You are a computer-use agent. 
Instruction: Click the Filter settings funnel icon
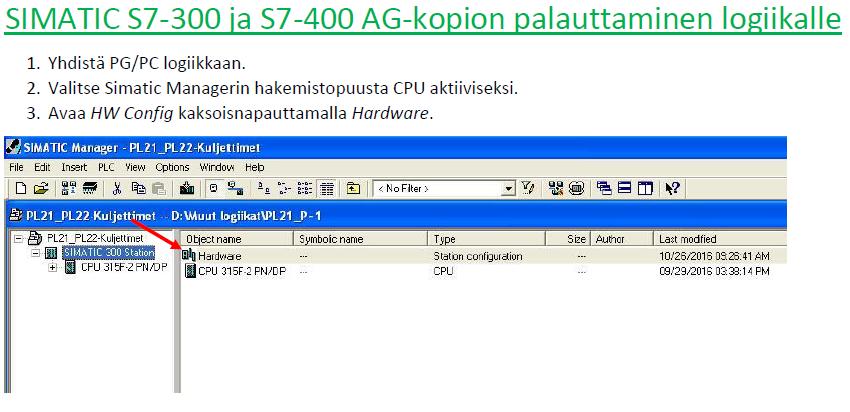(528, 188)
